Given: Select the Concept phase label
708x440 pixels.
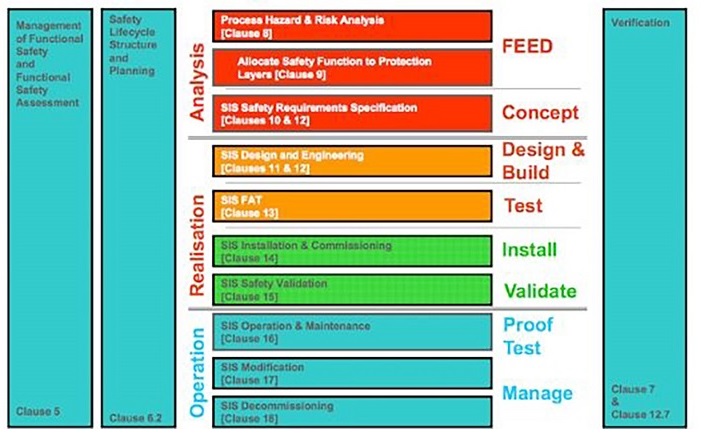Looking at the screenshot, I should tap(540, 112).
